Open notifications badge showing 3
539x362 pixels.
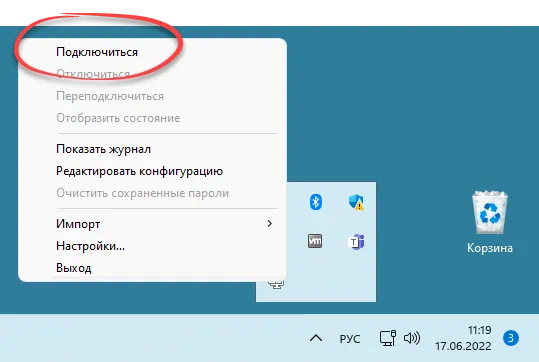[511, 338]
